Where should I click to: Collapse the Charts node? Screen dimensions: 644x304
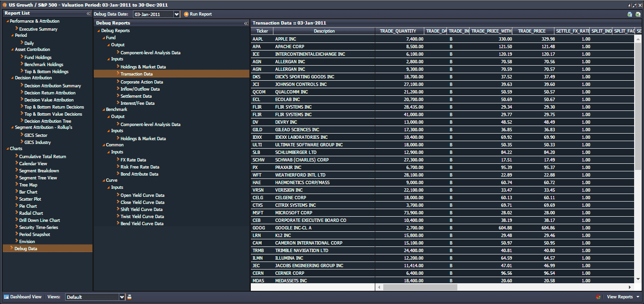(x=7, y=149)
